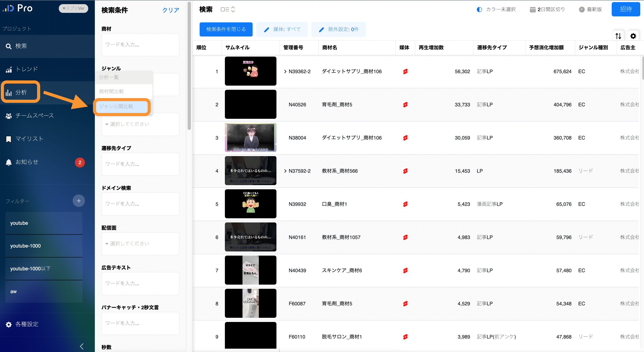644x352 pixels.
Task: Click the search panel vertical scrollbar
Action: tap(189, 65)
